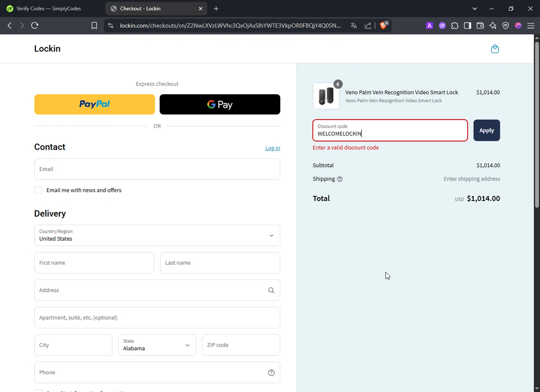
Task: Click the First name field
Action: [x=94, y=263]
